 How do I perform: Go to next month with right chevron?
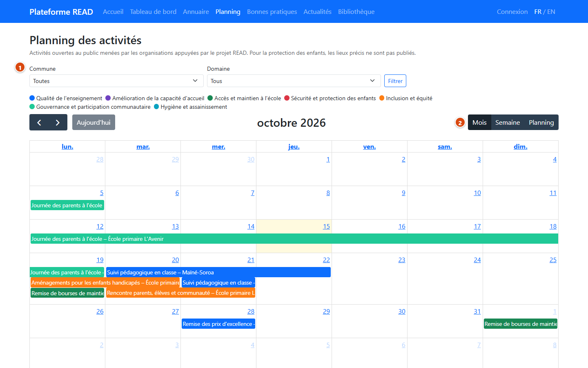point(58,122)
